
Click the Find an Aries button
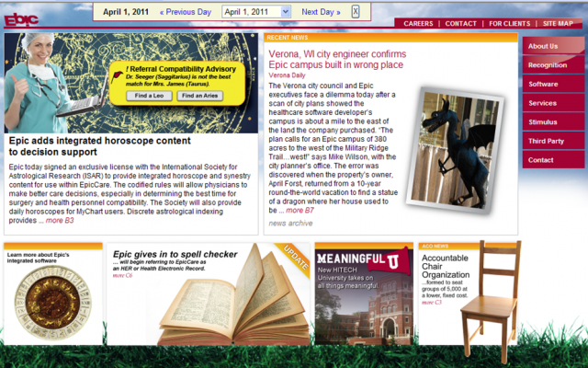pyautogui.click(x=200, y=96)
